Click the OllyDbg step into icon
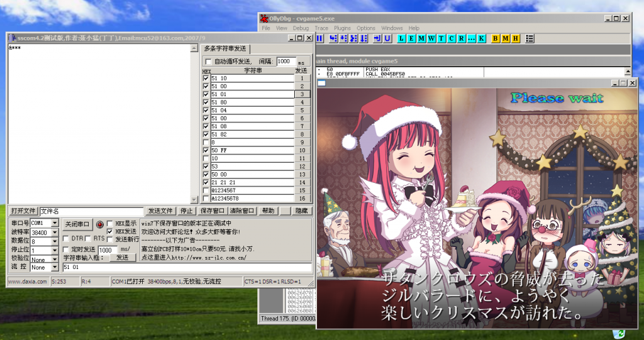The image size is (644, 340). (x=333, y=38)
